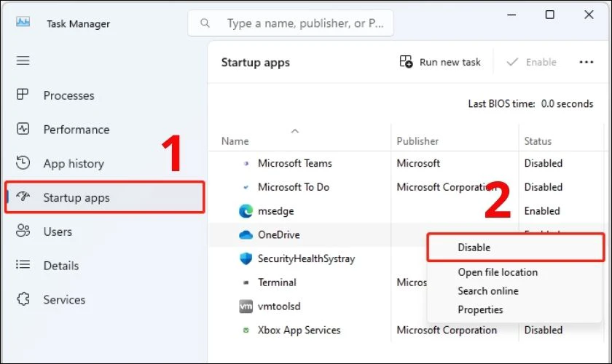Screen dimensions: 612x364
Task: Click the Task Manager app icon
Action: click(23, 21)
